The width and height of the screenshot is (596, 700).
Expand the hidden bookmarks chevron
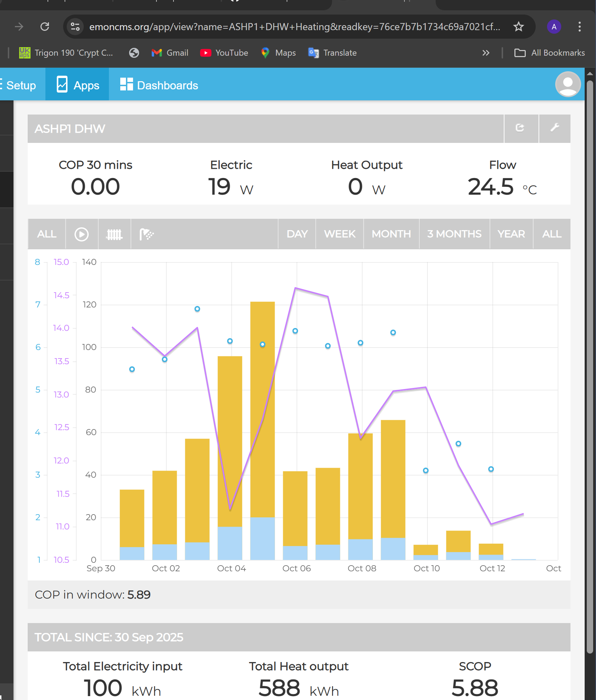[x=486, y=53]
